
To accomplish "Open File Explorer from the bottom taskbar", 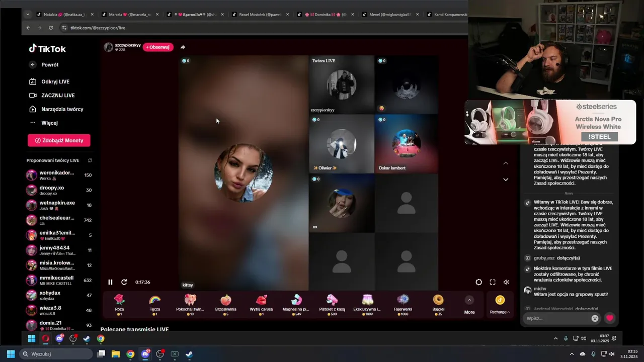I will click(116, 354).
